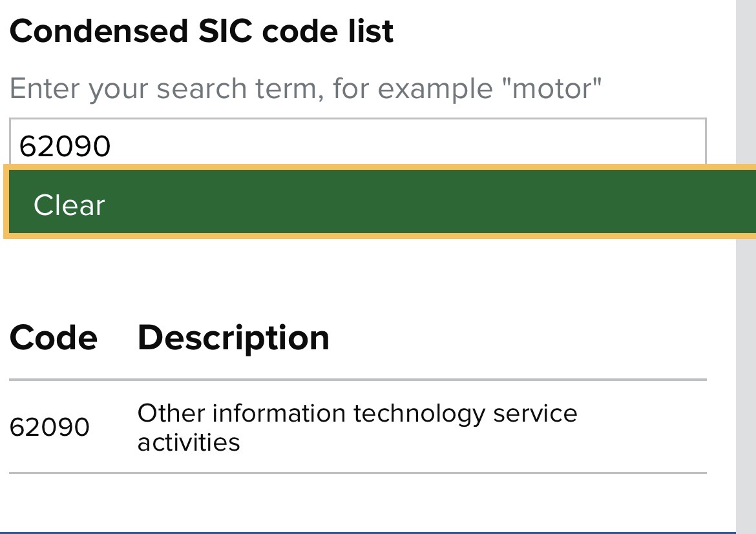Focus the search box containing 62090

pyautogui.click(x=358, y=143)
